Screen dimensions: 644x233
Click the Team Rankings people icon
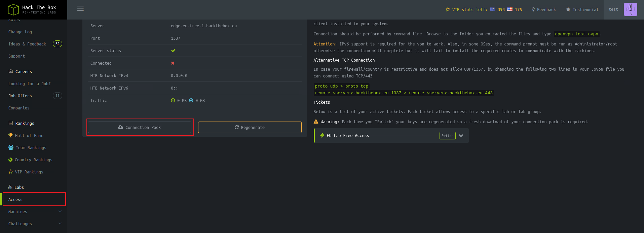(x=11, y=147)
